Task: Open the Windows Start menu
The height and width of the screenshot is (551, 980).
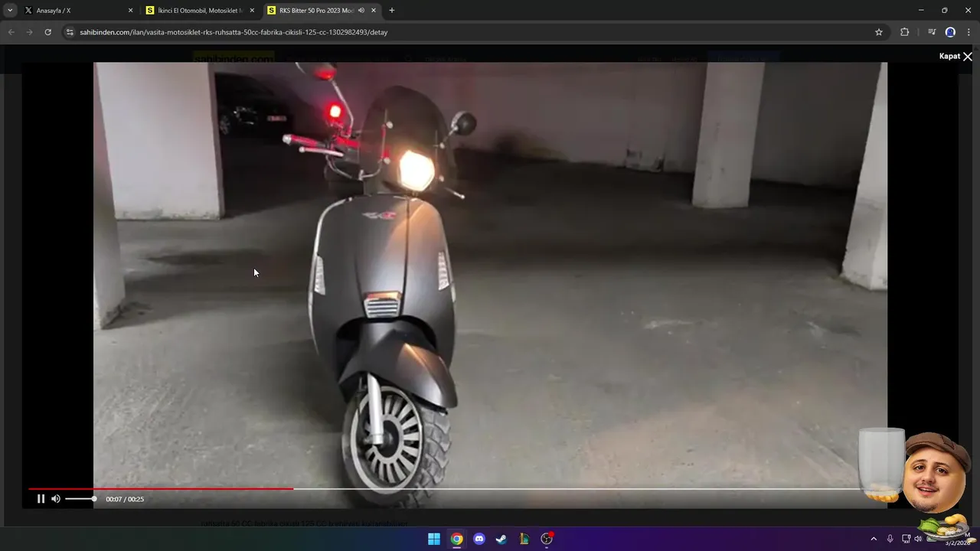Action: point(434,539)
